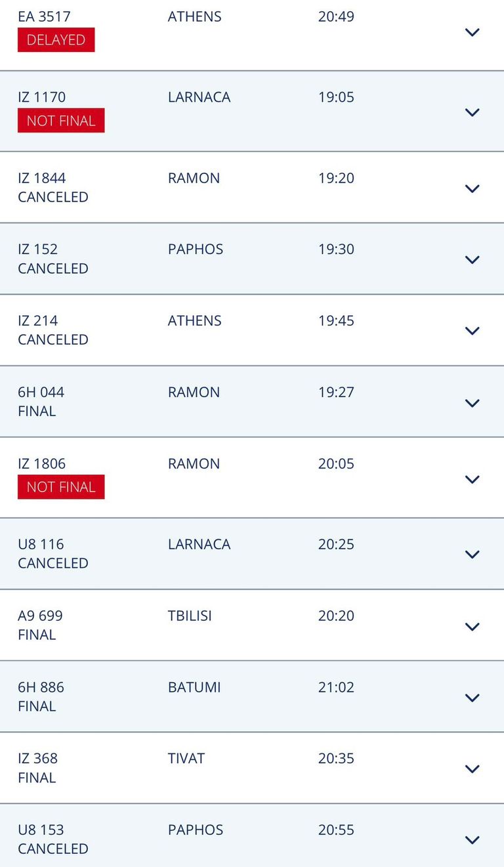Show details for IZ 368 Tivat flight
The image size is (504, 867).
(472, 769)
